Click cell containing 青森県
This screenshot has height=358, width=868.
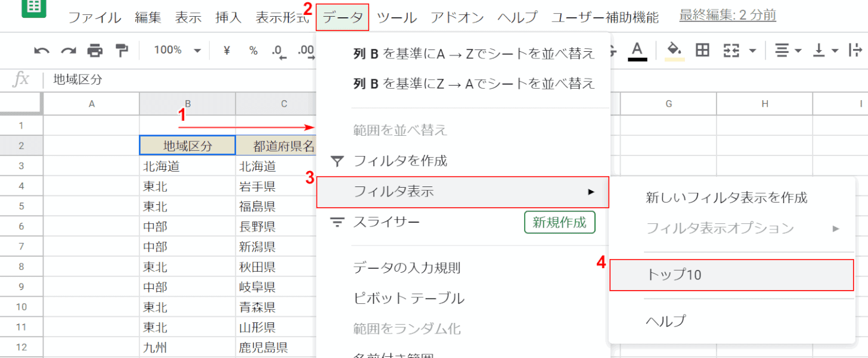click(276, 307)
